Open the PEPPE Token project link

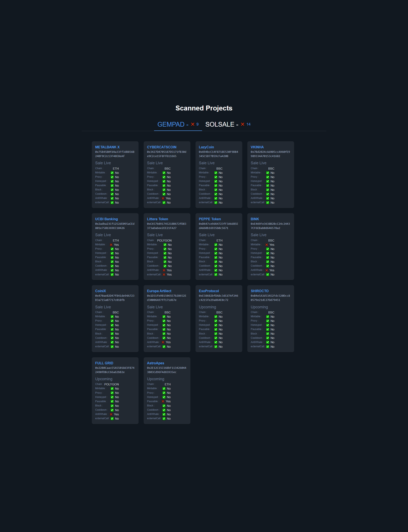(210, 219)
